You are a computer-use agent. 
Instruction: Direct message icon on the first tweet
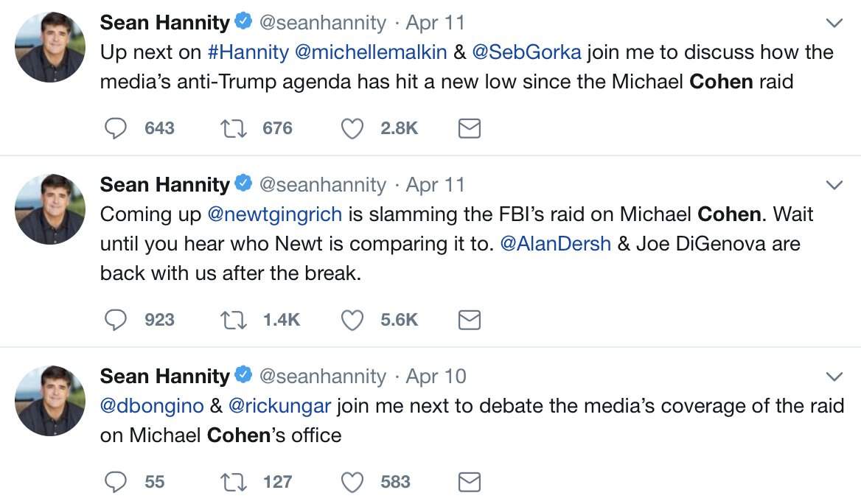(470, 129)
